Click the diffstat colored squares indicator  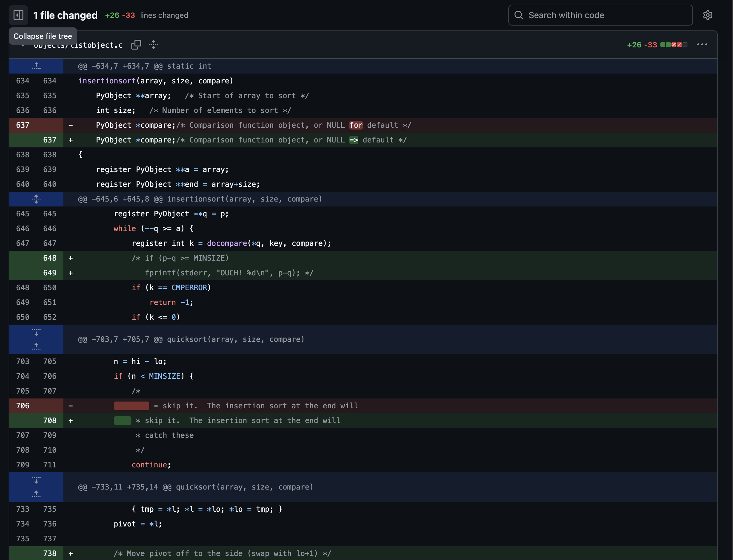point(674,45)
